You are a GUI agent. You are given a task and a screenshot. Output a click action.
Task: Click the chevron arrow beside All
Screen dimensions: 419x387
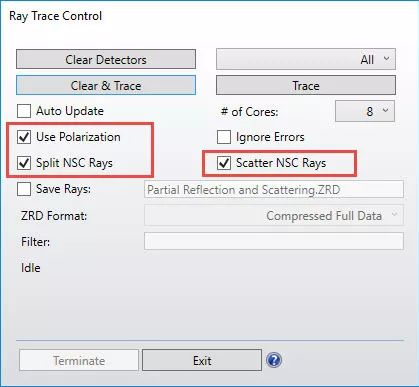(386, 59)
